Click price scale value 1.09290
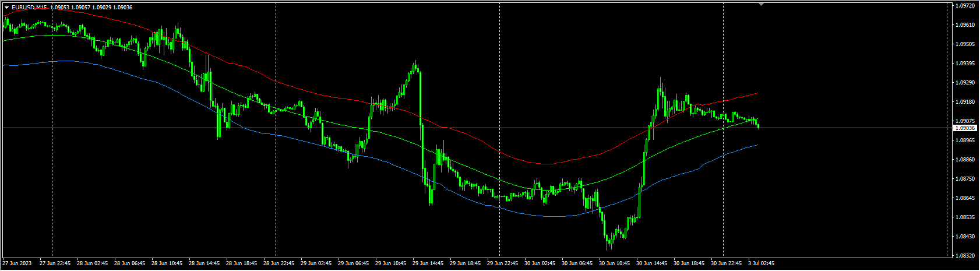The image size is (980, 271). click(965, 83)
